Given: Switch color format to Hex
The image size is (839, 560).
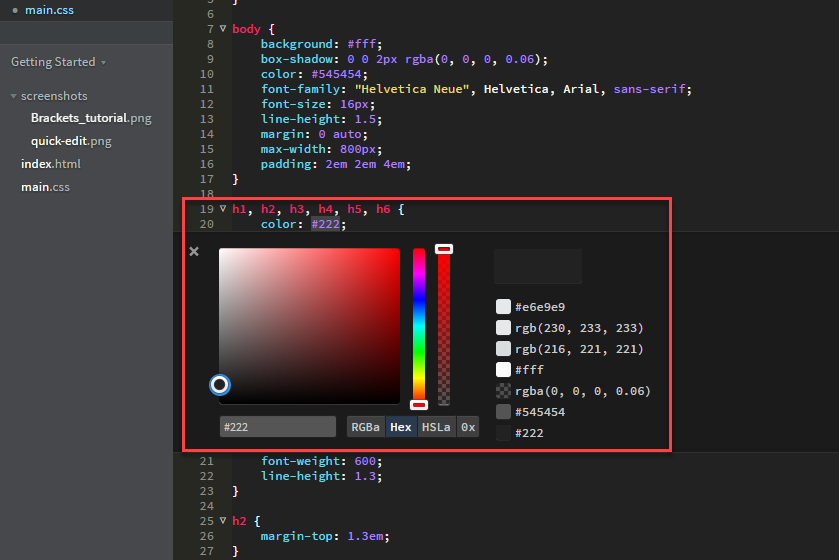Looking at the screenshot, I should 401,427.
